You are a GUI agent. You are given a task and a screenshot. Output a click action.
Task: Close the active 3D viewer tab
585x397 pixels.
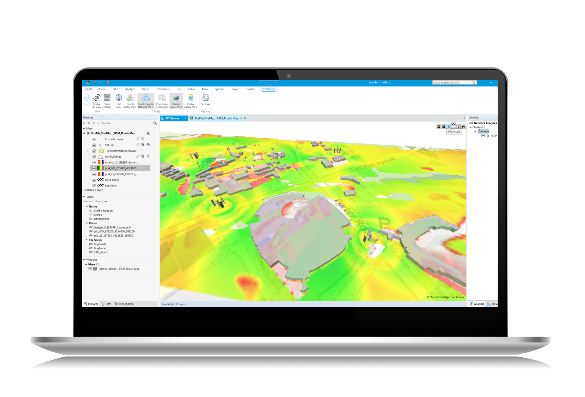coord(185,118)
